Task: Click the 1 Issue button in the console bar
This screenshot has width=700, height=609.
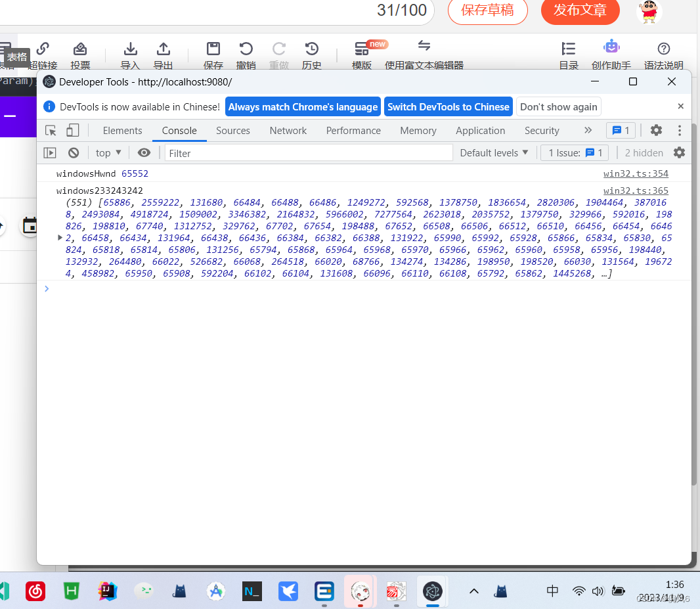Action: (x=575, y=152)
